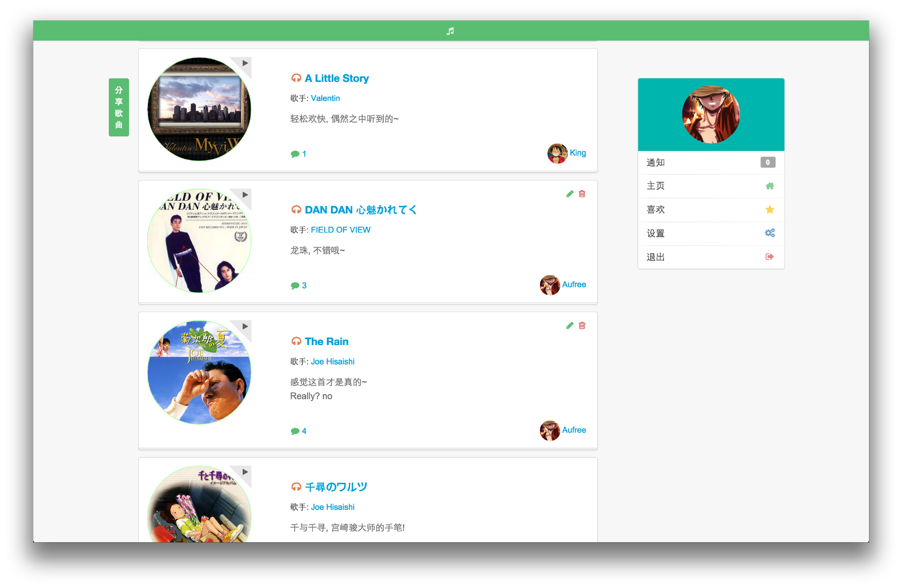Click the green 分享歌曲 share button
The height and width of the screenshot is (588, 902).
pyautogui.click(x=118, y=107)
